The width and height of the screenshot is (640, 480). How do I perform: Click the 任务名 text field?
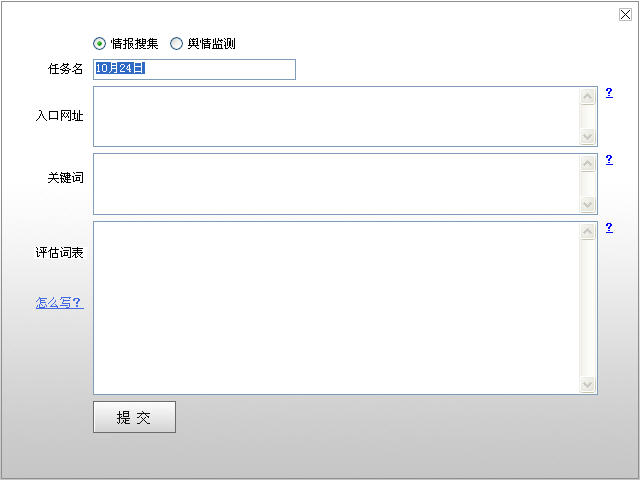click(195, 69)
